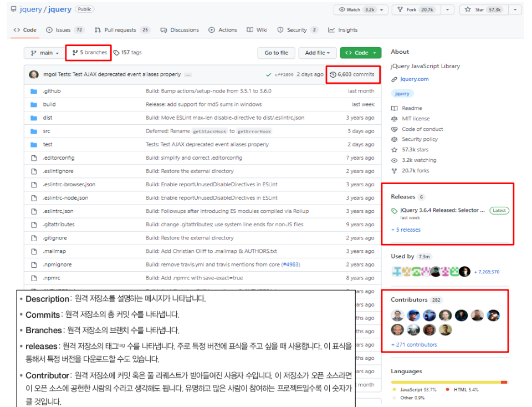Viewport: 532px width, 407px height.
Task: Open the test folder icon
Action: (34, 145)
